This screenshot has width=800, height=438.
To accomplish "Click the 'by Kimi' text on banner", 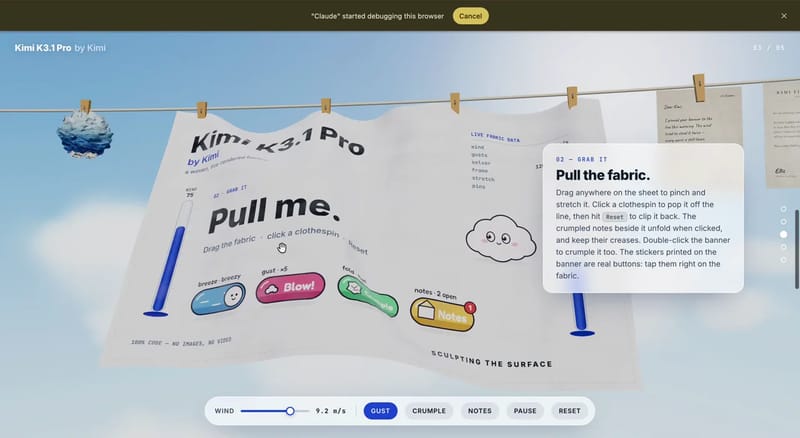I will tap(203, 158).
